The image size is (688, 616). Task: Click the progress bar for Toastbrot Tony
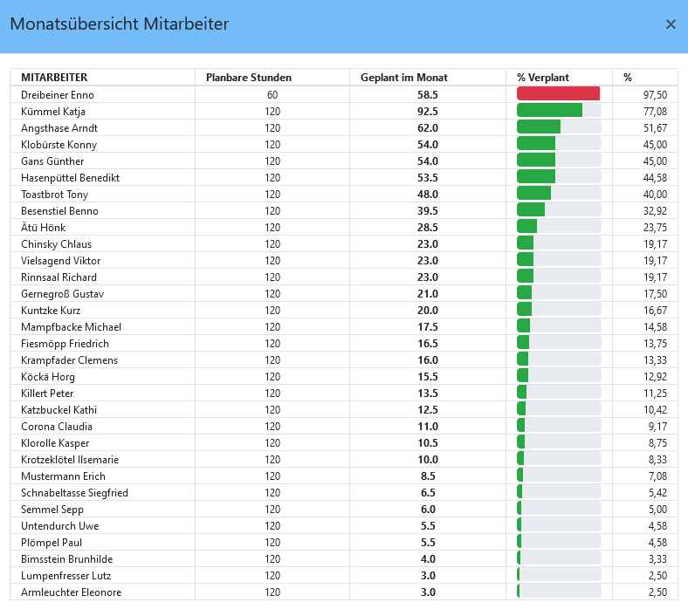point(559,194)
